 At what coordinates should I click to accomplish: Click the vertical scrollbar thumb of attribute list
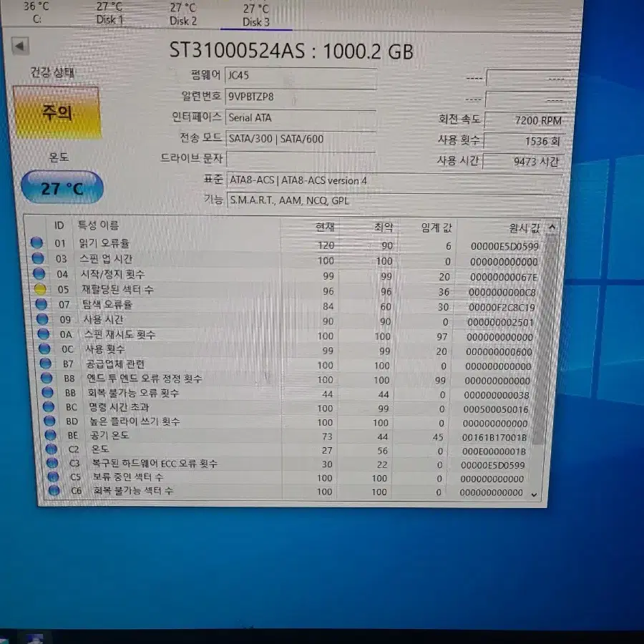tap(545, 339)
